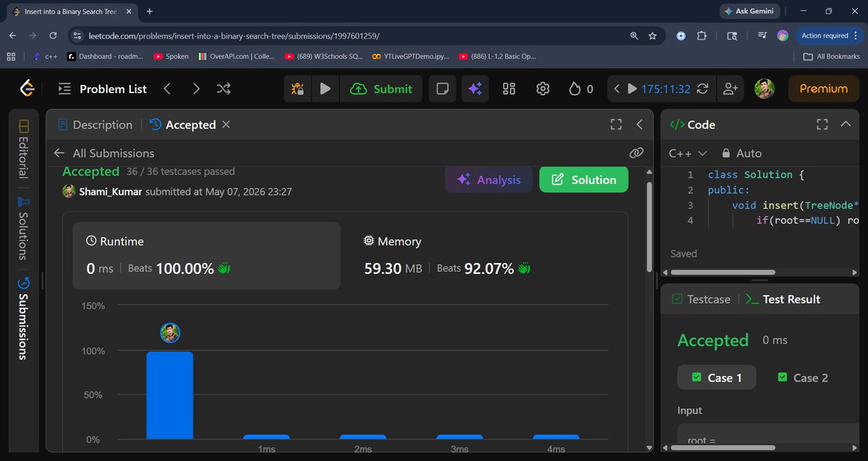Select Case 1 test case
The image size is (868, 461).
pos(717,377)
